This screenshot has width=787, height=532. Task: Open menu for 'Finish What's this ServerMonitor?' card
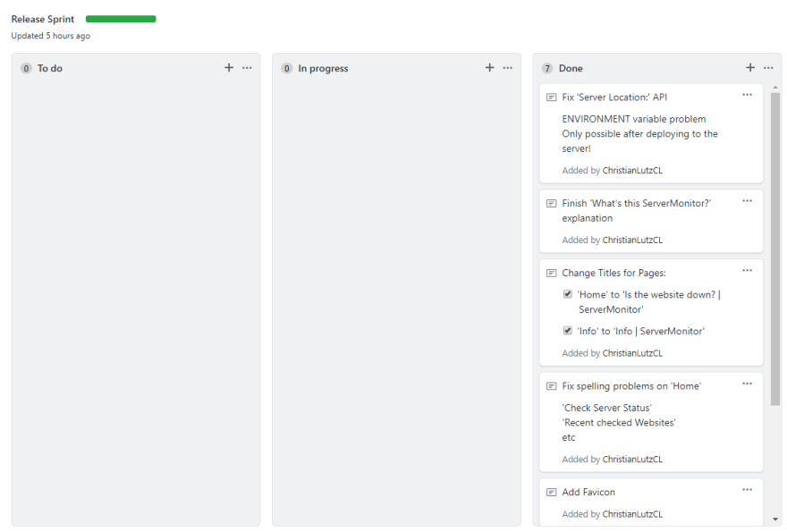(x=748, y=201)
